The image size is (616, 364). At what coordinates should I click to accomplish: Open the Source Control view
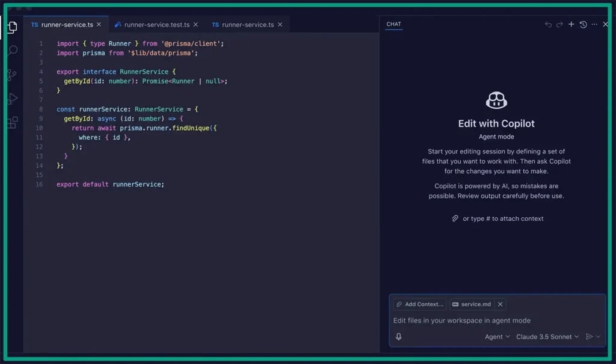[12, 74]
